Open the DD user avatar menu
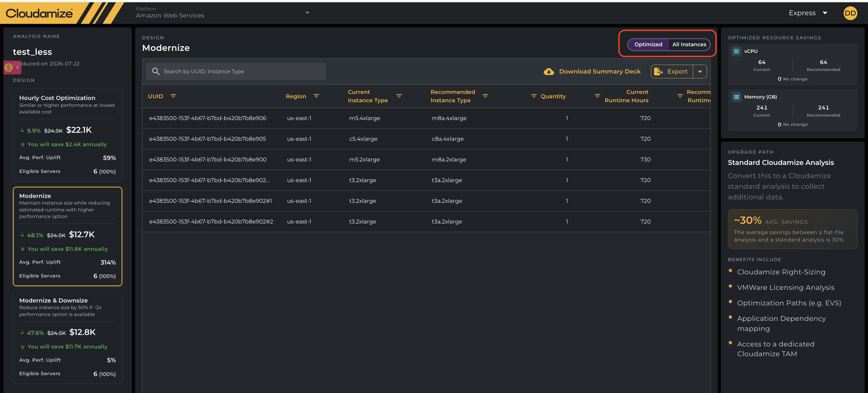 pyautogui.click(x=850, y=13)
